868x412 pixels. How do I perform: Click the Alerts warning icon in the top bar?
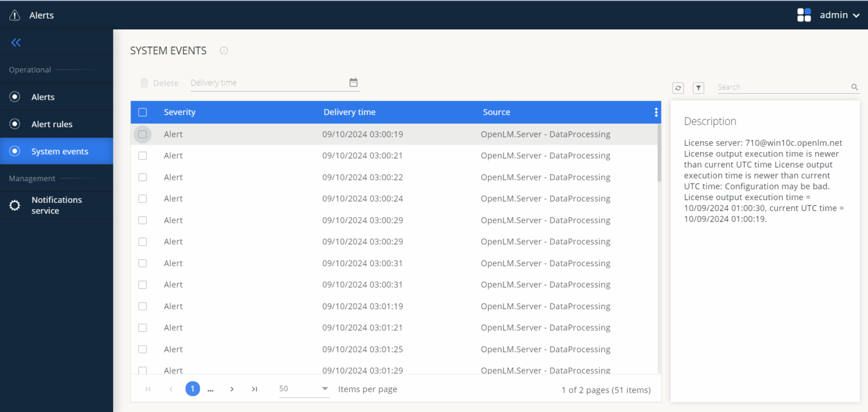pos(14,15)
